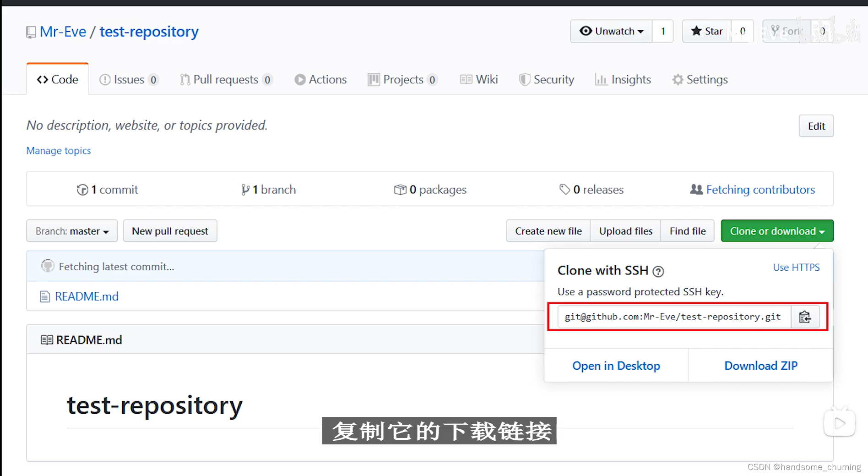
Task: Click the book icon in README.md header
Action: [47, 340]
